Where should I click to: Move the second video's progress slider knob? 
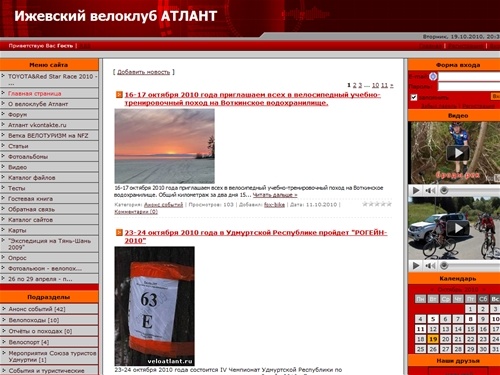click(444, 266)
